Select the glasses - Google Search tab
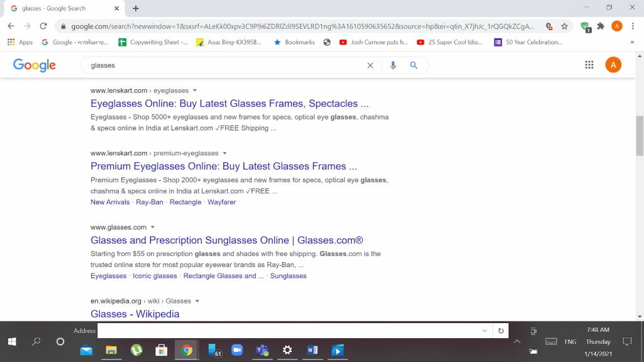 click(65, 8)
